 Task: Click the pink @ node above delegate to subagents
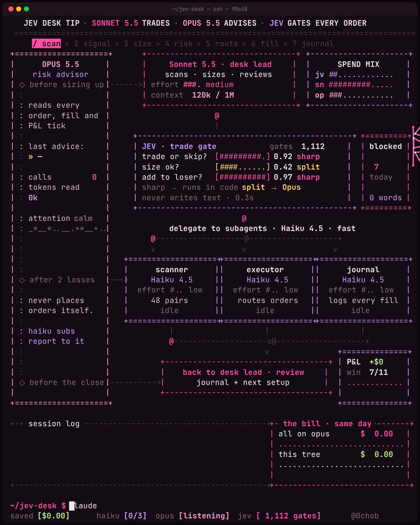coord(244,218)
